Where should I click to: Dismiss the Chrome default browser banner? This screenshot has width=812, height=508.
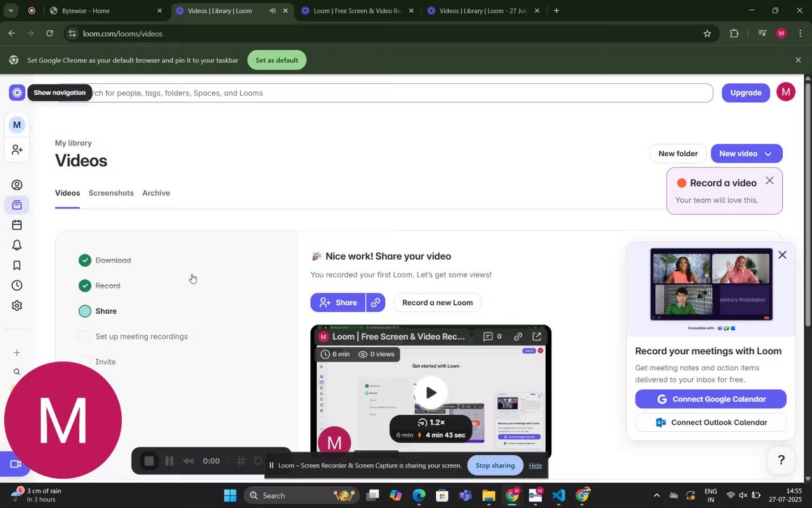click(x=798, y=60)
